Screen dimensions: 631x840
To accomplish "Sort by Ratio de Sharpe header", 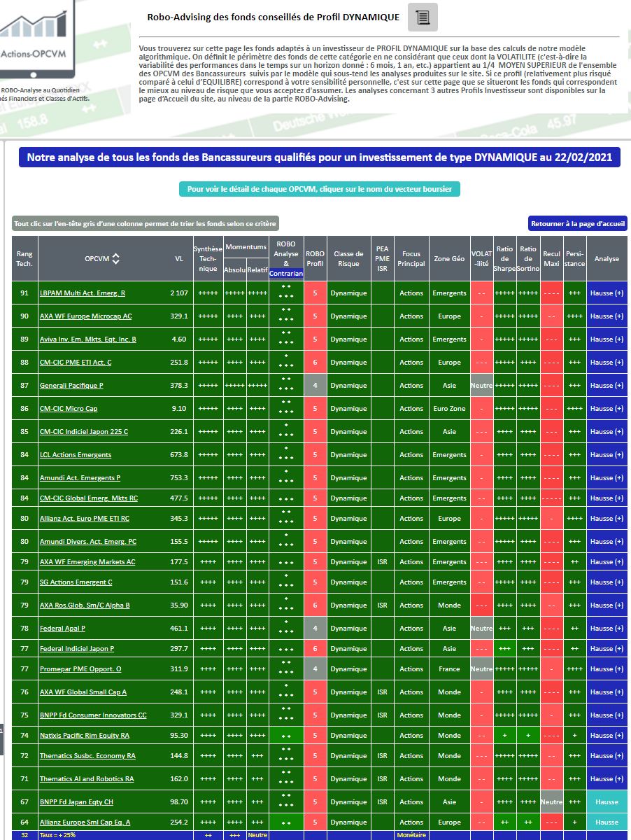I will (x=504, y=258).
